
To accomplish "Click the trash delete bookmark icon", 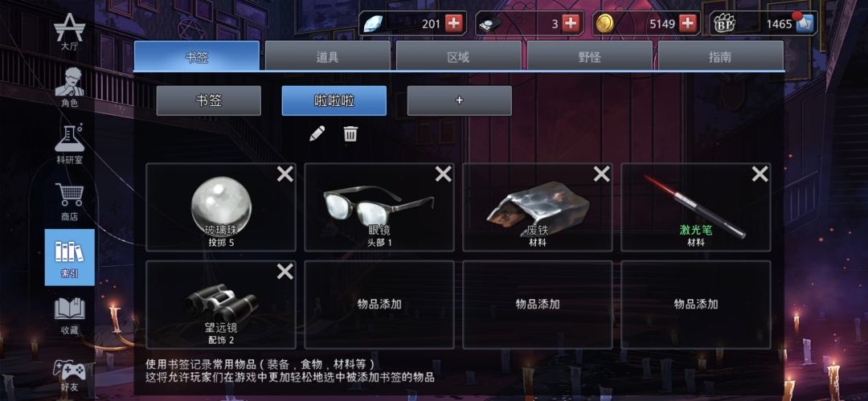I will click(350, 133).
